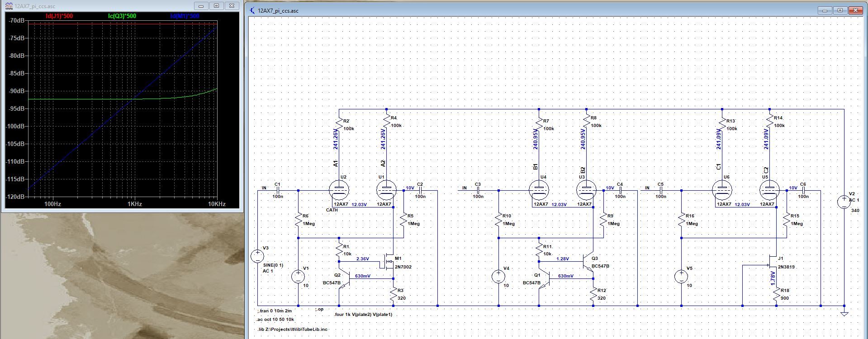868x339 pixels.
Task: Click the 2.36V node voltage label
Action: tap(363, 259)
